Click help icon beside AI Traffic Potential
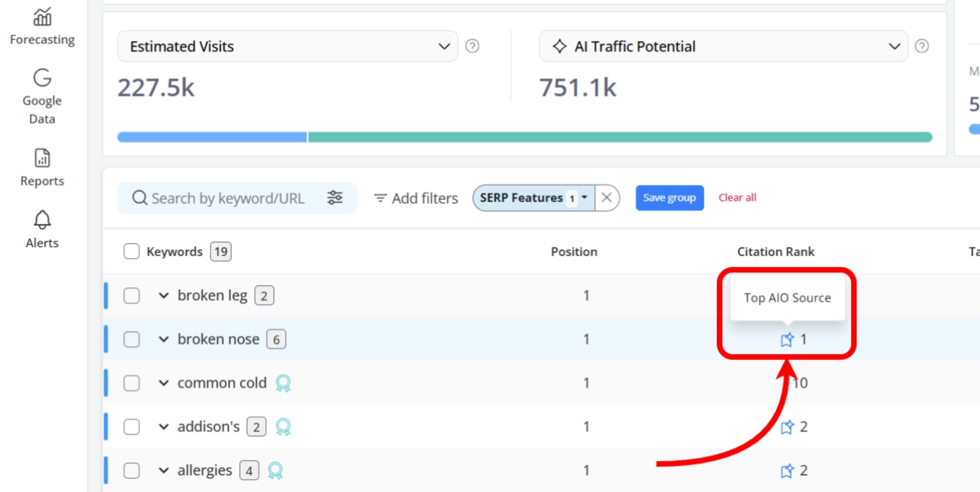 click(x=922, y=46)
